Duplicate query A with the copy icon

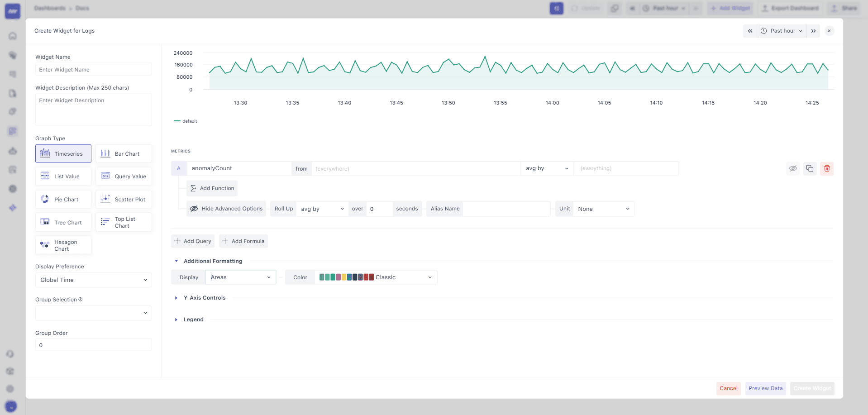click(x=810, y=168)
